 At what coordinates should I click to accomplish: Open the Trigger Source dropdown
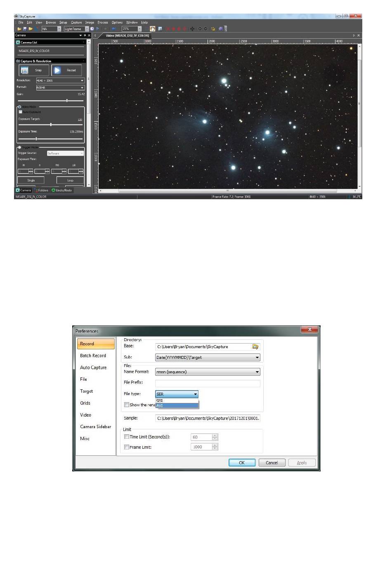65,153
